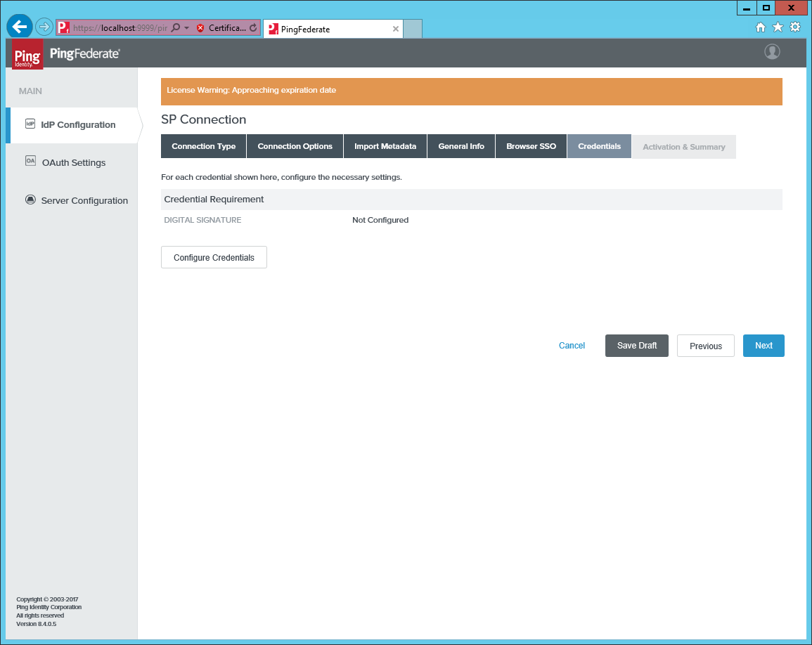
Task: Switch to the Browser SSO tab
Action: [531, 147]
